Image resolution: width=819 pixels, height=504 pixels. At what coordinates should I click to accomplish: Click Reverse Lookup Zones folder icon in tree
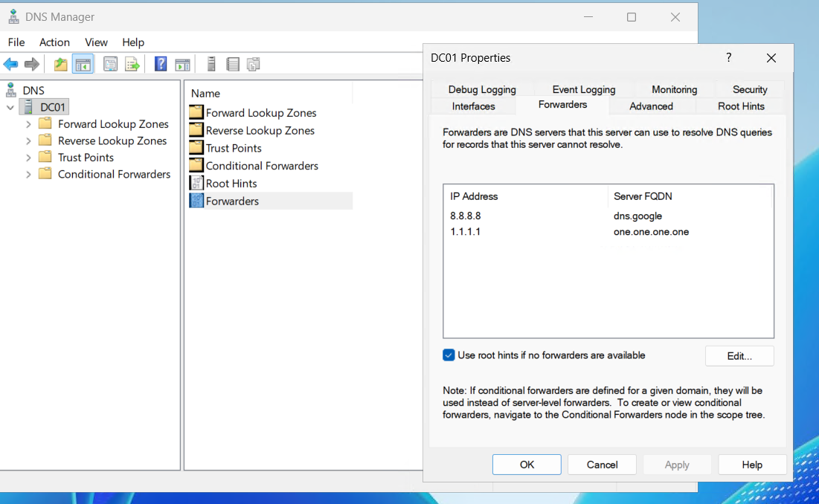pyautogui.click(x=45, y=140)
